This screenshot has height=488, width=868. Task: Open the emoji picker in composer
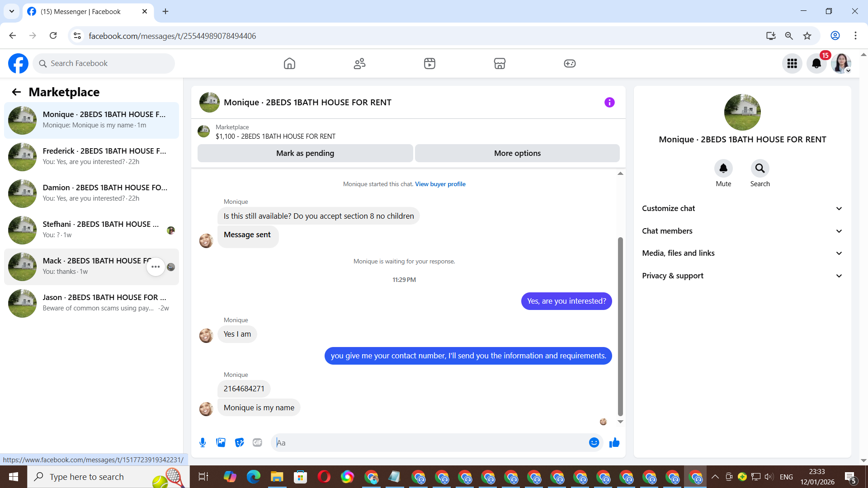(x=594, y=443)
